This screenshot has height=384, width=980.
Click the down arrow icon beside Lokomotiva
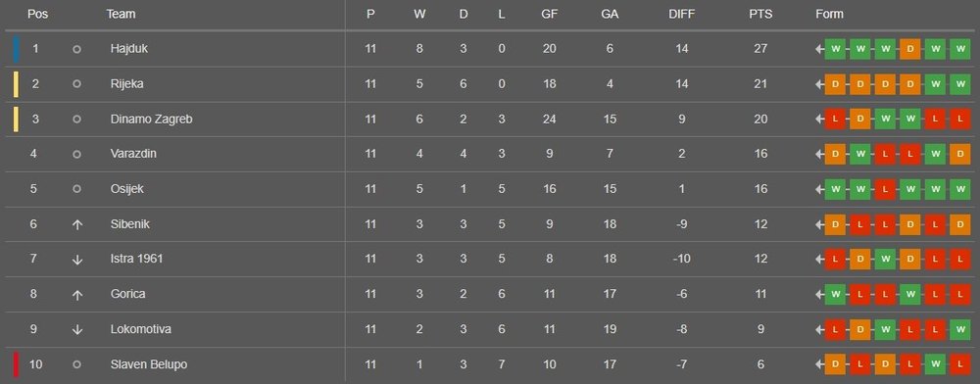[76, 329]
